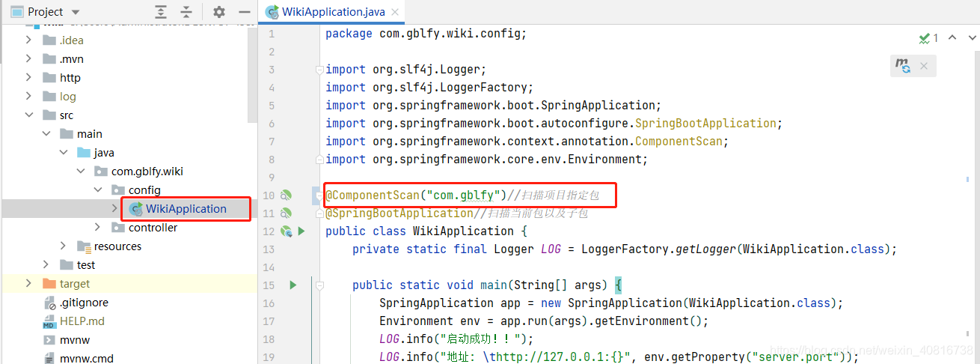Click the .gitignore file icon
Screen dimensions: 980x364
49,303
